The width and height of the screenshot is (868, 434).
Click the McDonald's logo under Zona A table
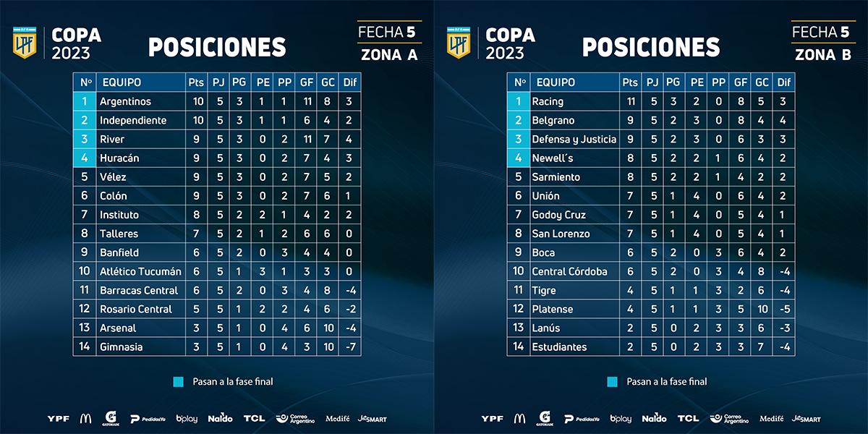pos(85,418)
